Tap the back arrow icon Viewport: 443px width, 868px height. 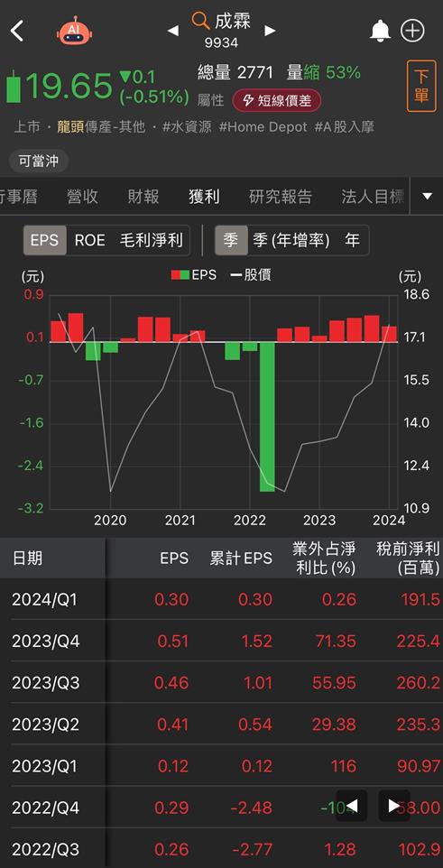tap(16, 31)
